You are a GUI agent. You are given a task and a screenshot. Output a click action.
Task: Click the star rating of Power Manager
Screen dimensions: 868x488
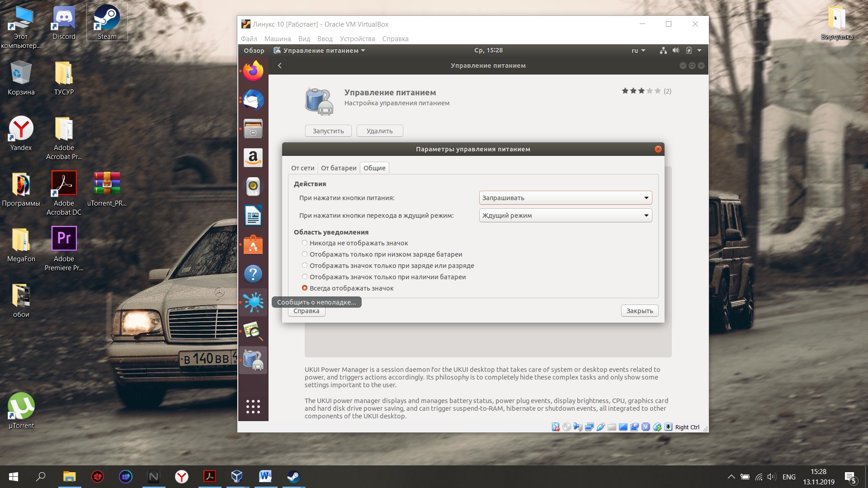642,91
